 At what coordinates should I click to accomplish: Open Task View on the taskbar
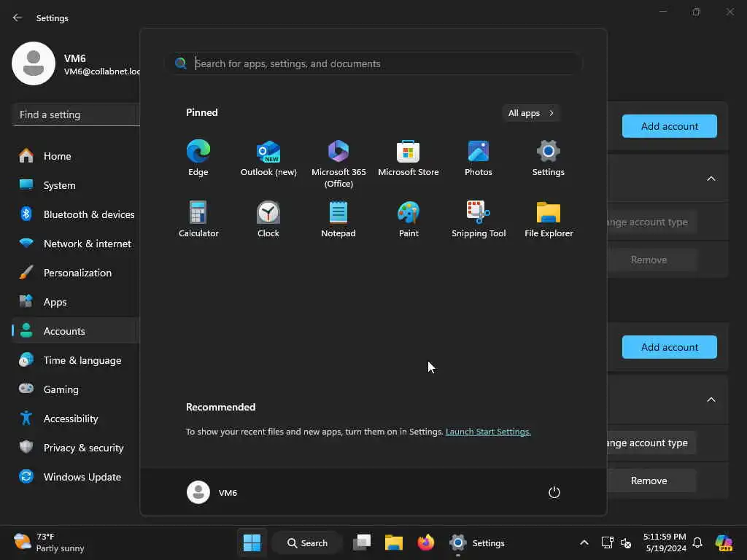[x=362, y=542]
